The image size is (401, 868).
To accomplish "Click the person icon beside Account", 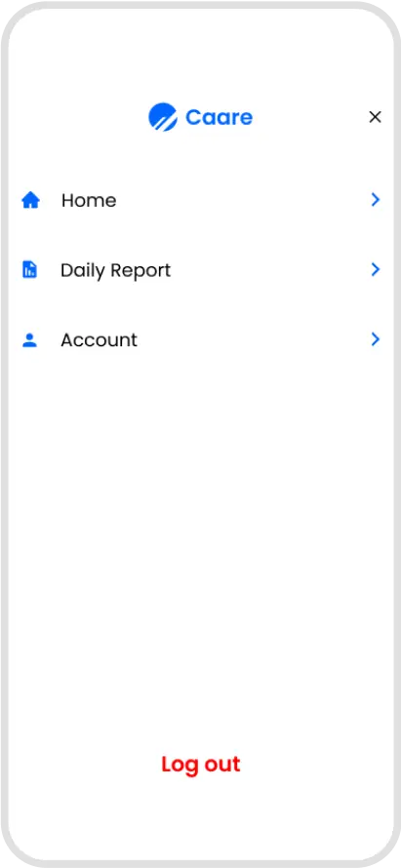I will tap(29, 340).
